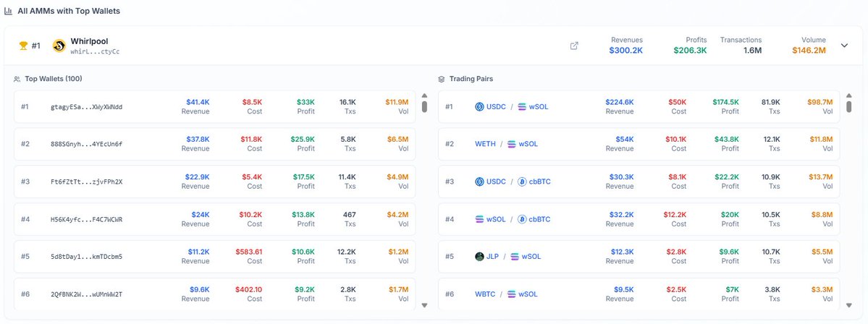Click wallet #4 transactions 467

coord(350,215)
